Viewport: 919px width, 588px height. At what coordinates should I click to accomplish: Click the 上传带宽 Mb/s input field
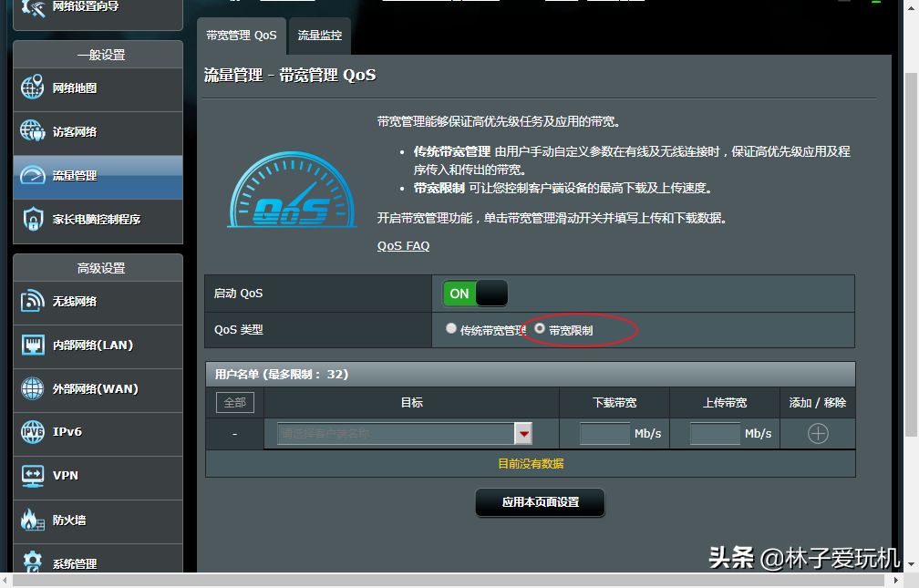point(715,434)
